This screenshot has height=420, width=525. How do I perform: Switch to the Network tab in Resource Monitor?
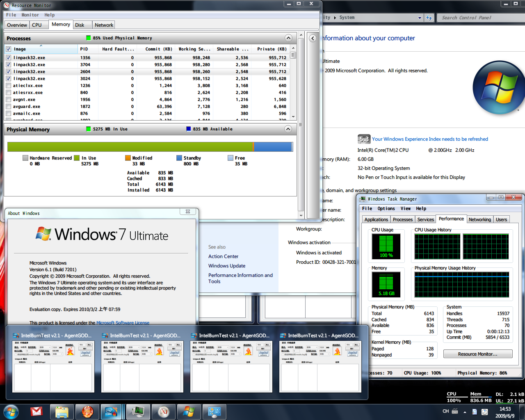[104, 25]
